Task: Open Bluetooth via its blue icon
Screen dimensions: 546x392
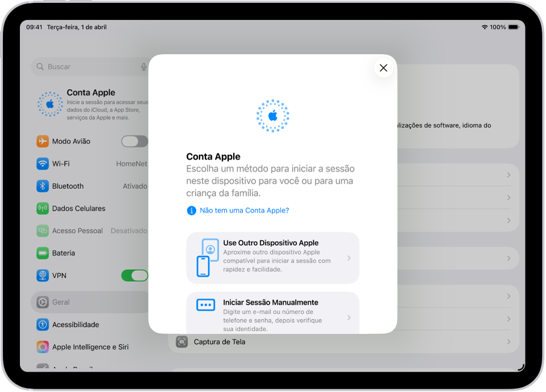Action: [42, 185]
